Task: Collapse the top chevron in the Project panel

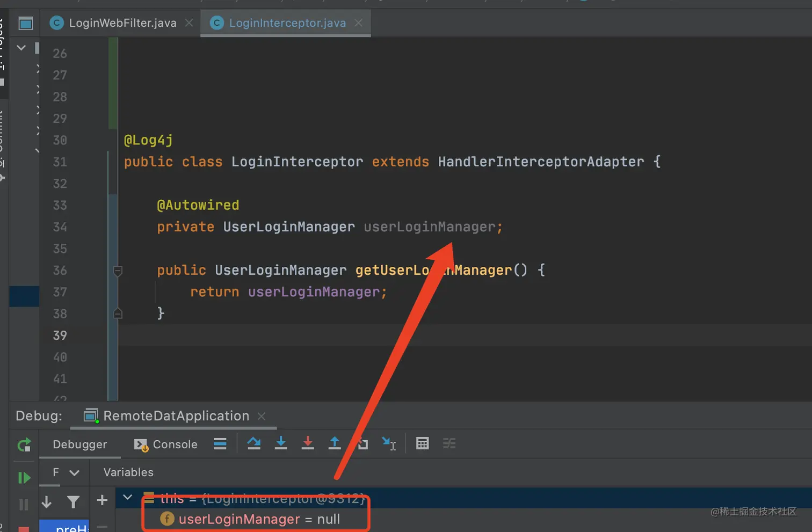Action: click(21, 48)
